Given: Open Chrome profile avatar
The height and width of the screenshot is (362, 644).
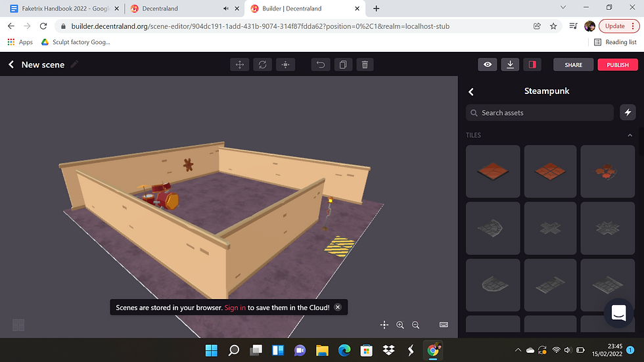Looking at the screenshot, I should pyautogui.click(x=590, y=26).
